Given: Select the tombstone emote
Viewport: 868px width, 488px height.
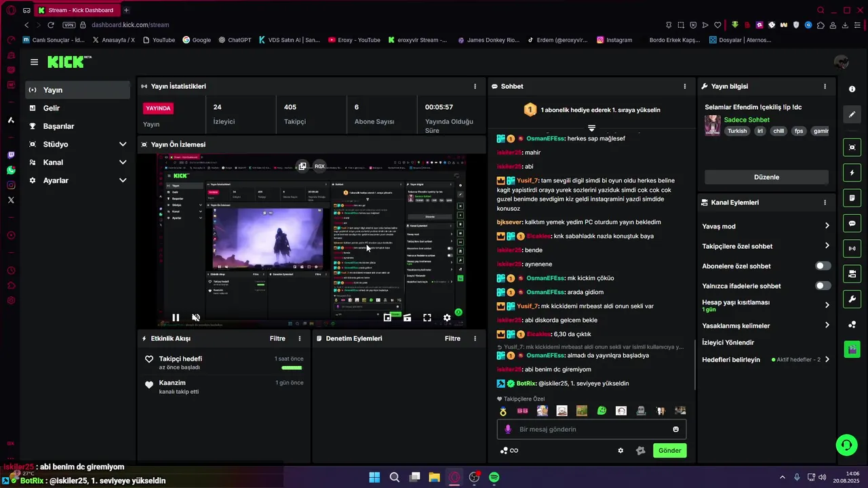Looking at the screenshot, I should click(x=641, y=411).
